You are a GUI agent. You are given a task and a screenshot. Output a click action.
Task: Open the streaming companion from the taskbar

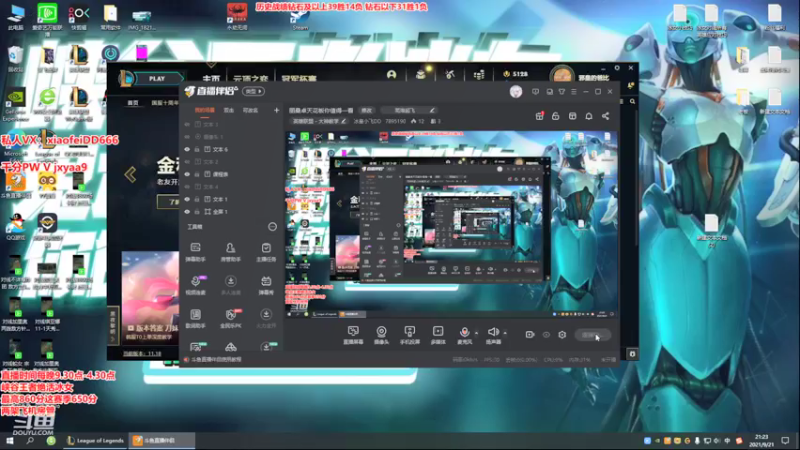click(x=161, y=440)
